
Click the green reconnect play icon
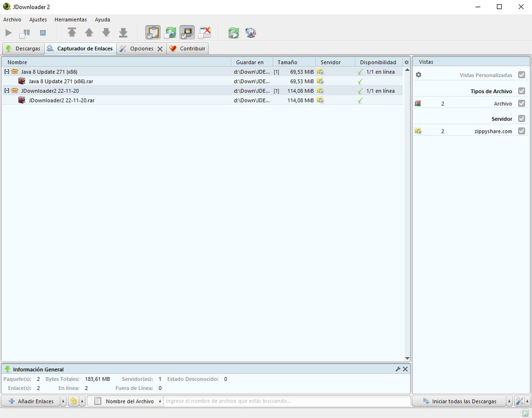pos(233,32)
